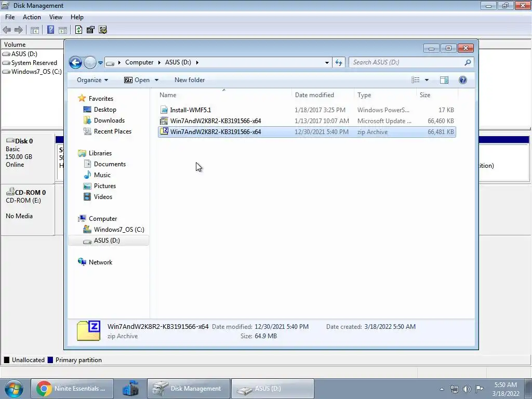Open View menu in Disk Management

point(56,17)
